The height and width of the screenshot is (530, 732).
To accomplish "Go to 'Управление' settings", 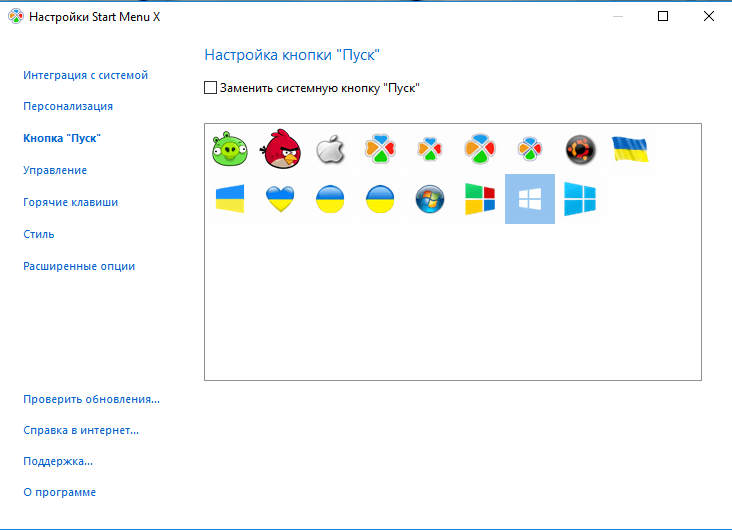I will click(x=55, y=170).
